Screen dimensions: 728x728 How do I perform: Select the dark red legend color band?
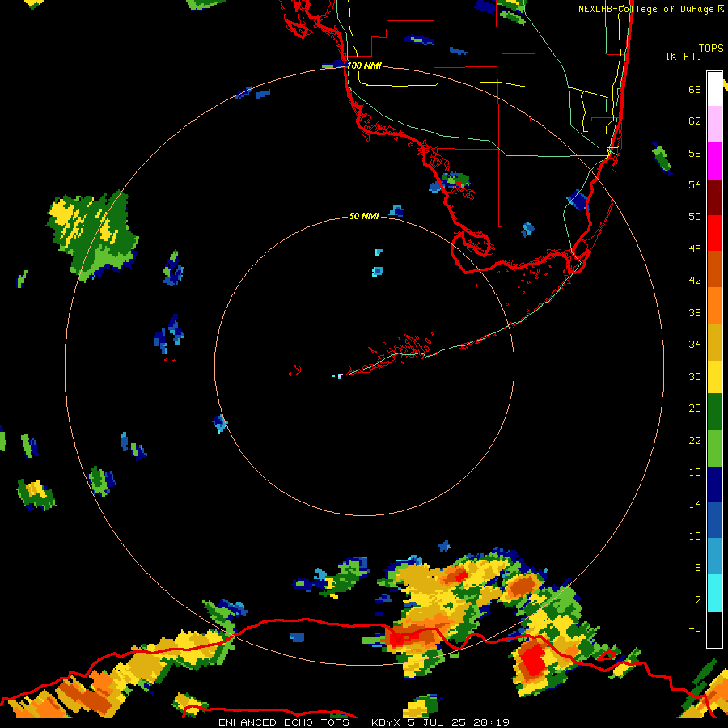pyautogui.click(x=714, y=197)
